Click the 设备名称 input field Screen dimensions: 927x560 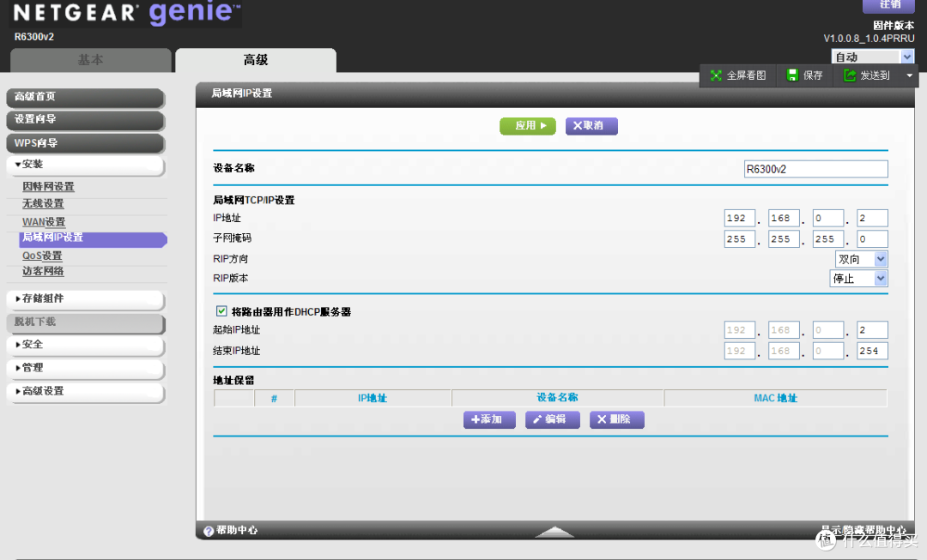tap(816, 169)
